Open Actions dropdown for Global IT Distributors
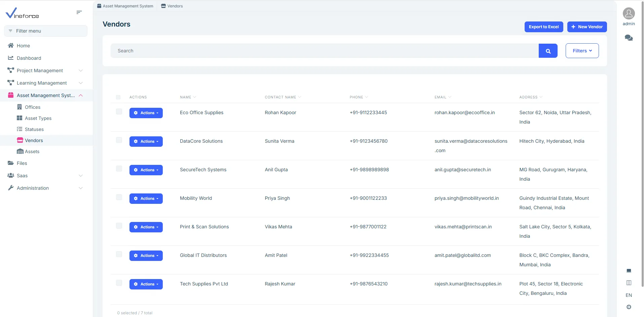This screenshot has height=317, width=644. [146, 256]
